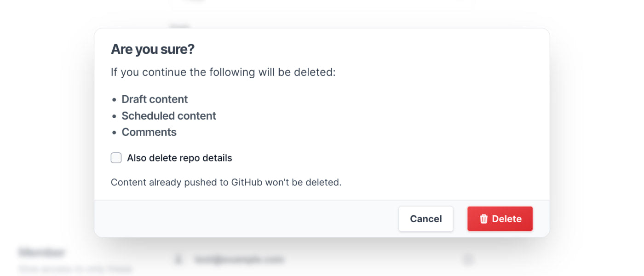Click the trash icon on Delete button
Screen dimensions: 644x276
click(483, 219)
